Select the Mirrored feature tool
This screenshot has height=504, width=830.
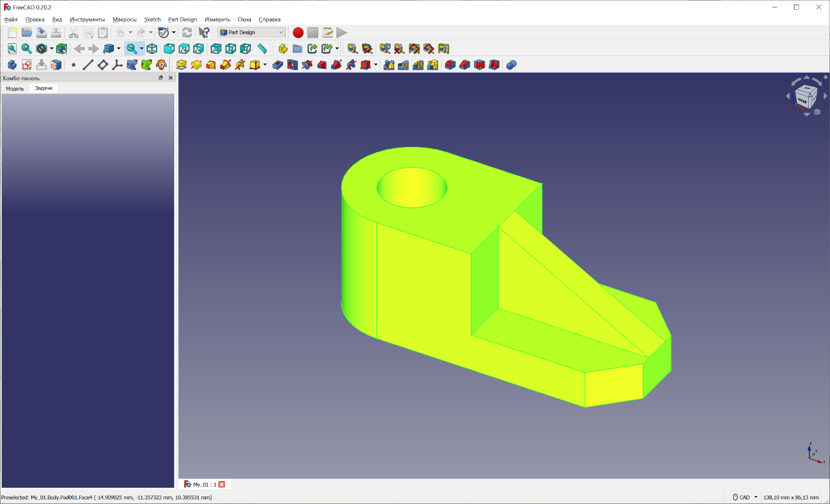tap(389, 65)
